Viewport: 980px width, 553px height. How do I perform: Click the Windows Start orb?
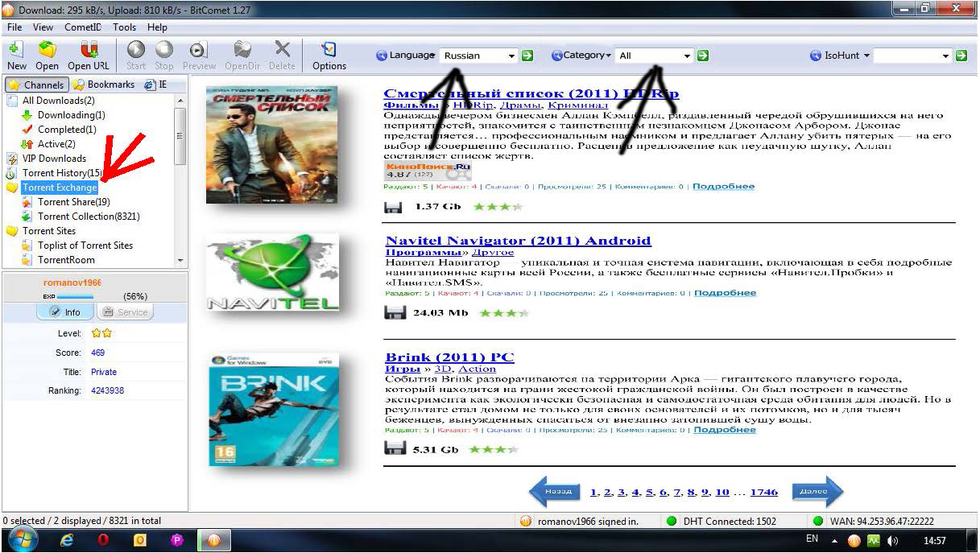[x=23, y=539]
